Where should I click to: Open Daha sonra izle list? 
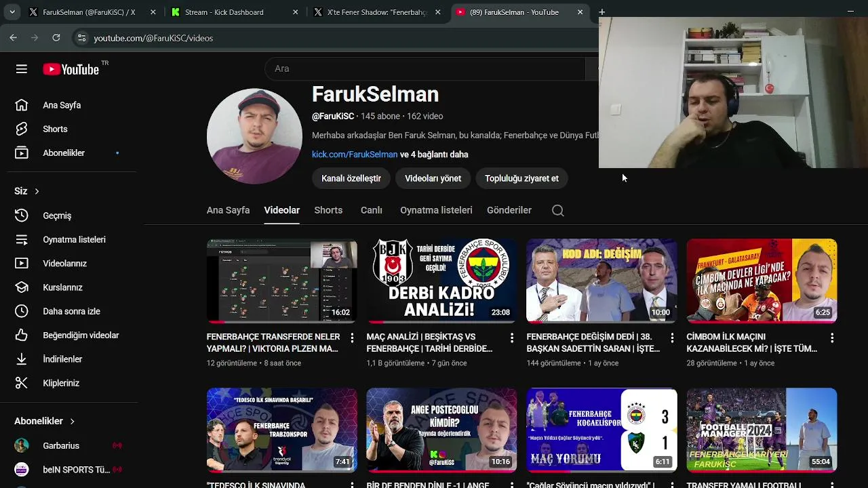(x=72, y=311)
